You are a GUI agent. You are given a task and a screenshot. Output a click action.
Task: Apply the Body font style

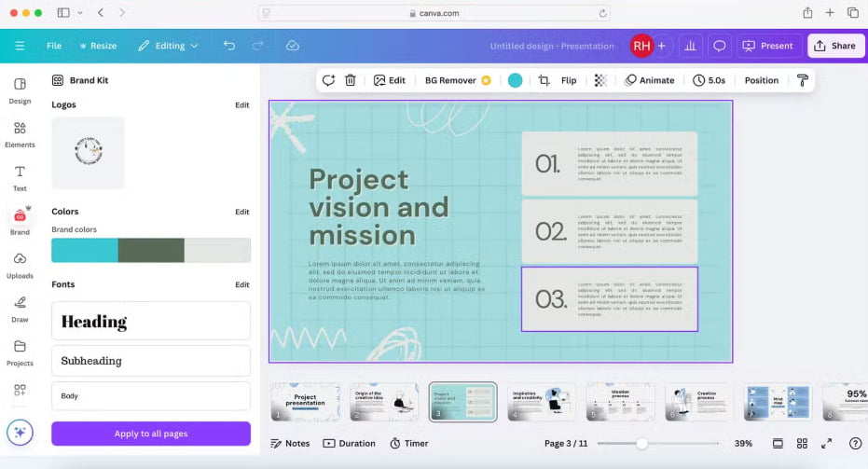pyautogui.click(x=151, y=396)
